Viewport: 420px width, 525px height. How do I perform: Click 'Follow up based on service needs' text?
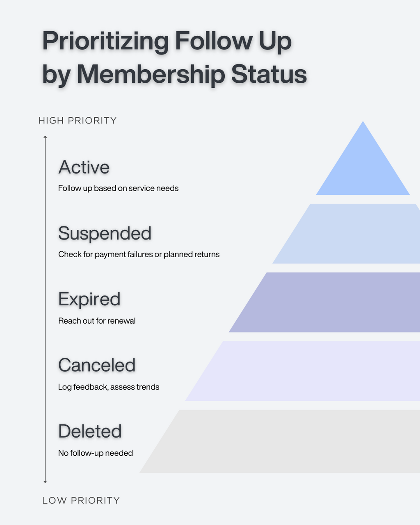click(119, 188)
